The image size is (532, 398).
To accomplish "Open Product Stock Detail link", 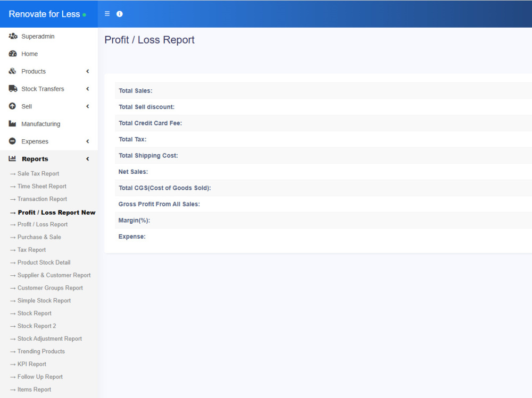I will point(44,262).
